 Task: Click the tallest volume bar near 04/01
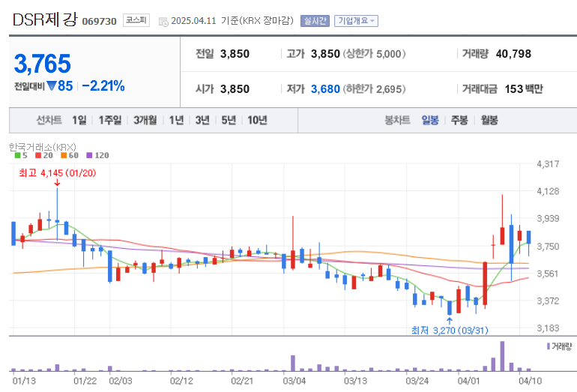click(502, 356)
